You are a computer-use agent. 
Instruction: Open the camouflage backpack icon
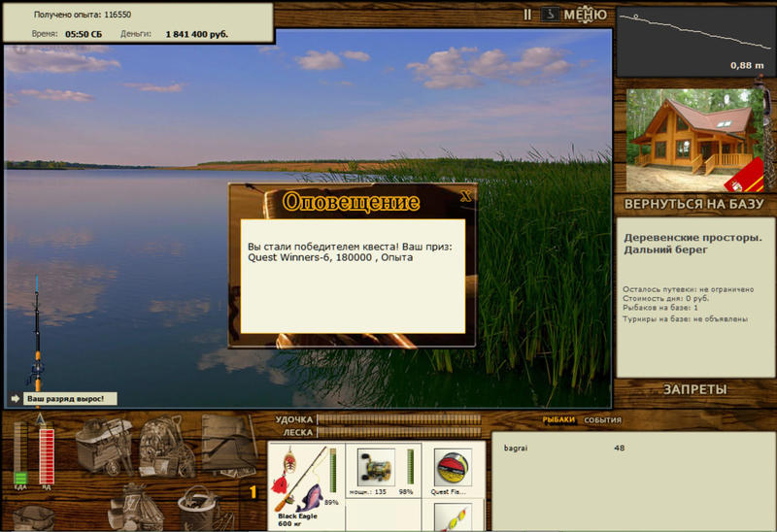[166, 448]
